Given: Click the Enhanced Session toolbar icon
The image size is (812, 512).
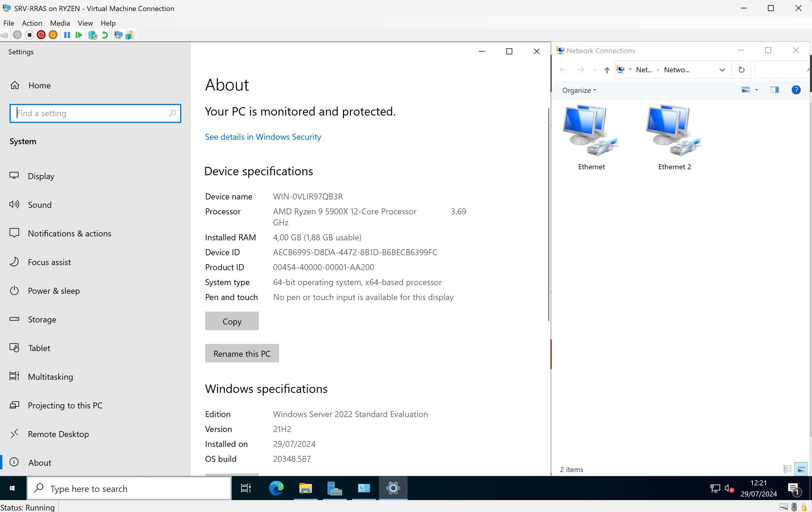Looking at the screenshot, I should [x=118, y=35].
